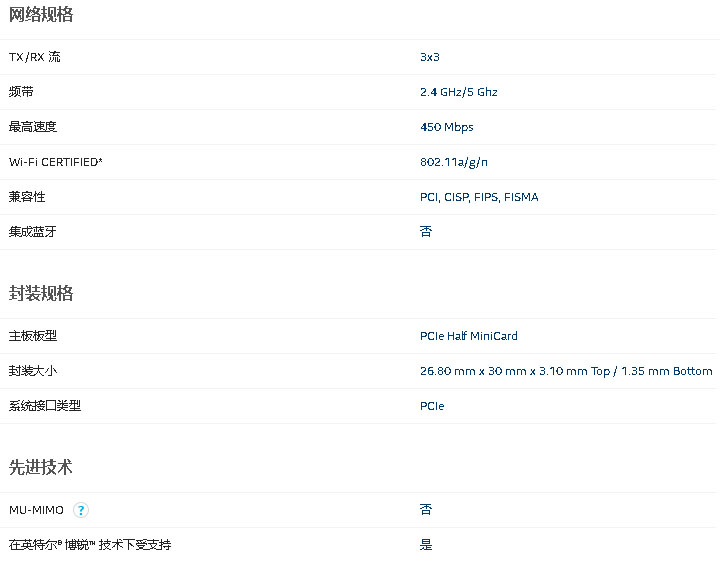Viewport: 720px width, 561px height.
Task: Click the 封装规格 section heading
Action: pyautogui.click(x=41, y=293)
